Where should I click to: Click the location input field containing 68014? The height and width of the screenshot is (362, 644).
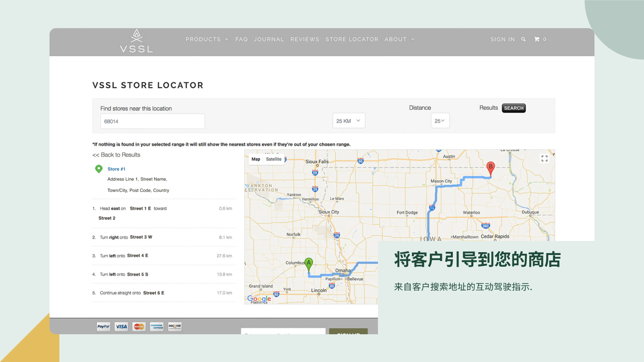coord(153,121)
